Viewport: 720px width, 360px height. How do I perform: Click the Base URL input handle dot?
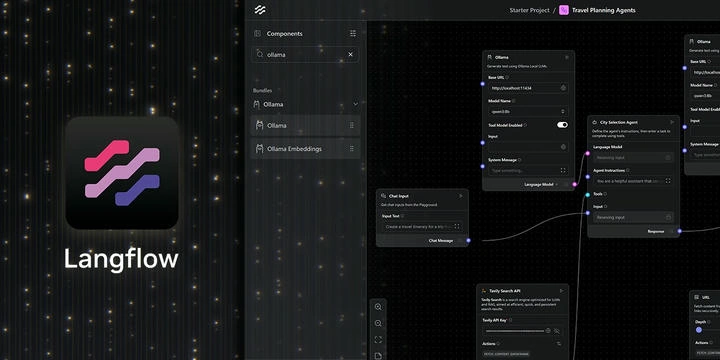point(482,84)
